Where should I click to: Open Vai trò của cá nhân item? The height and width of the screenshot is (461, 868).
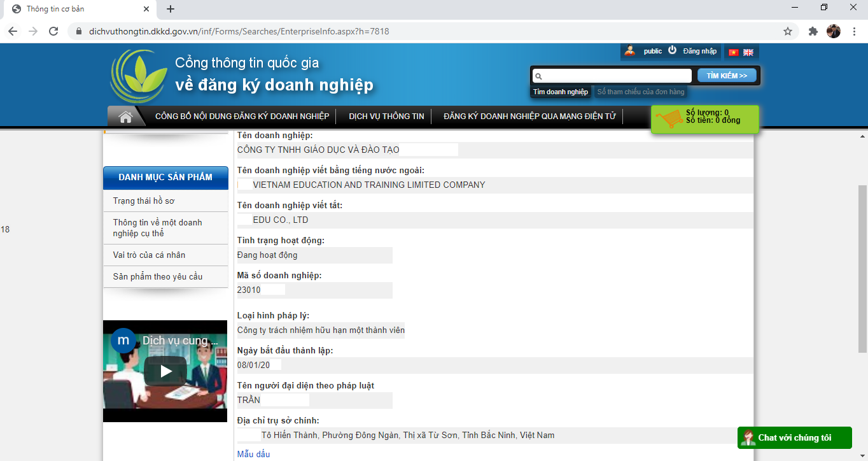(x=150, y=255)
